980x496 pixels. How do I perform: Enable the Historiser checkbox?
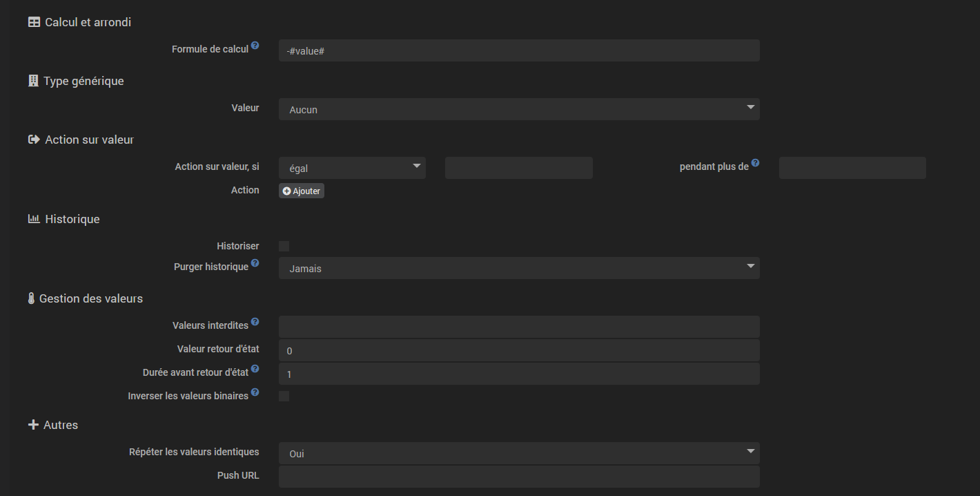tap(284, 246)
